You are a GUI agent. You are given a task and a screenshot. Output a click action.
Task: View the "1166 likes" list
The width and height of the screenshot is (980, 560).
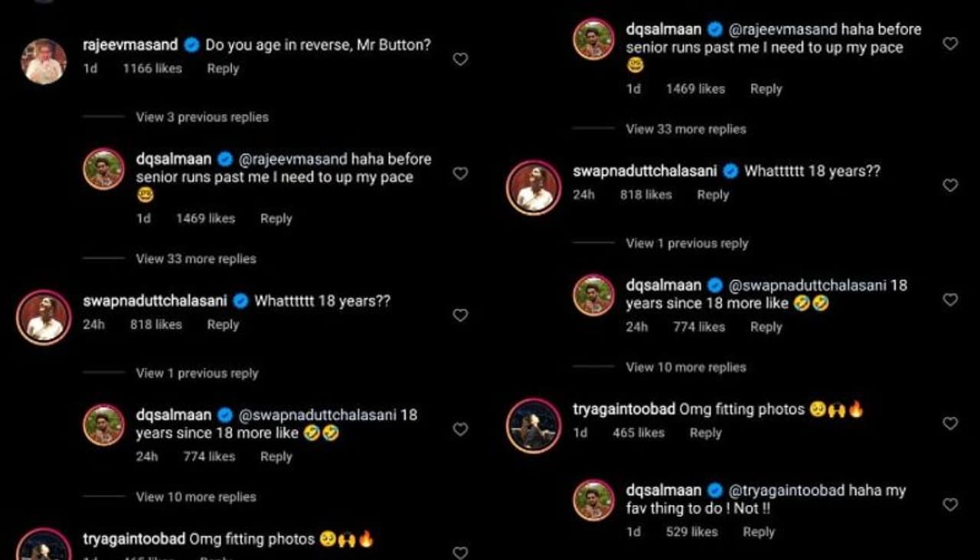tap(152, 68)
